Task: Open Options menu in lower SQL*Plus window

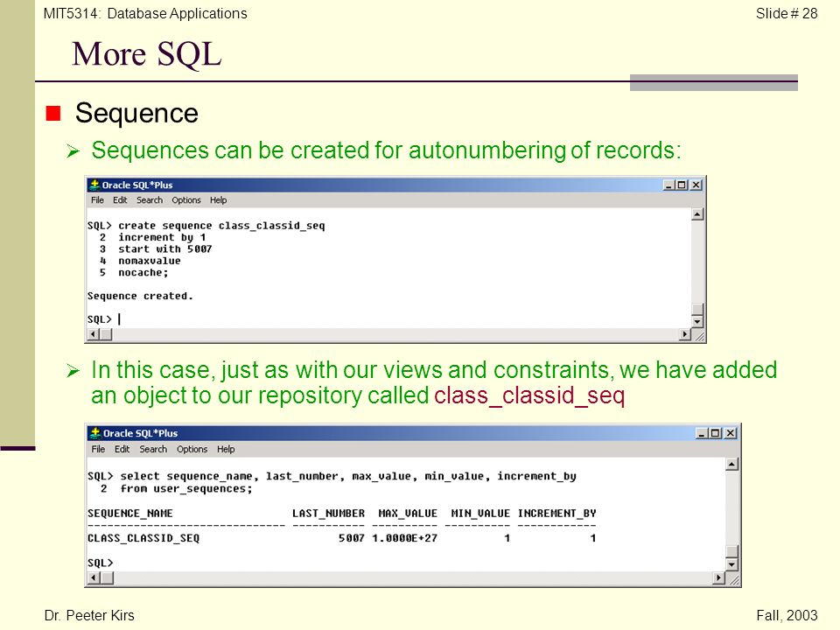Action: [x=192, y=449]
